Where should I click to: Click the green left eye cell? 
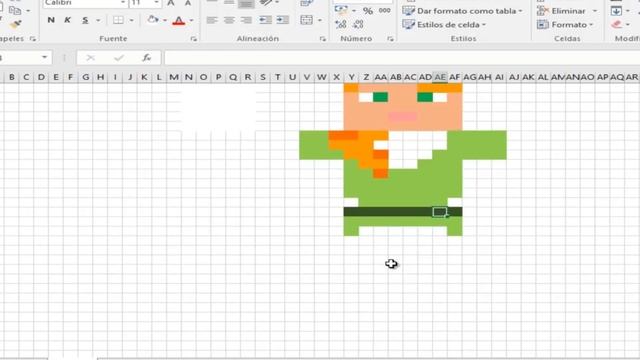click(380, 97)
